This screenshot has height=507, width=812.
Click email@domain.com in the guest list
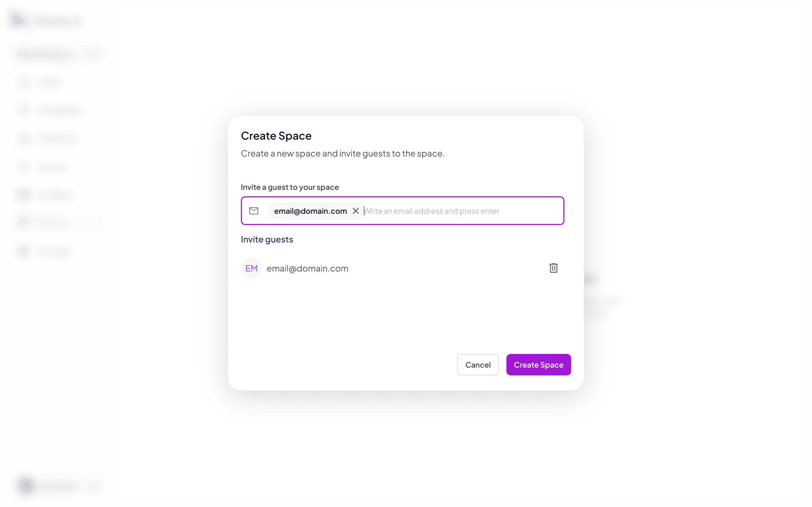click(x=307, y=268)
